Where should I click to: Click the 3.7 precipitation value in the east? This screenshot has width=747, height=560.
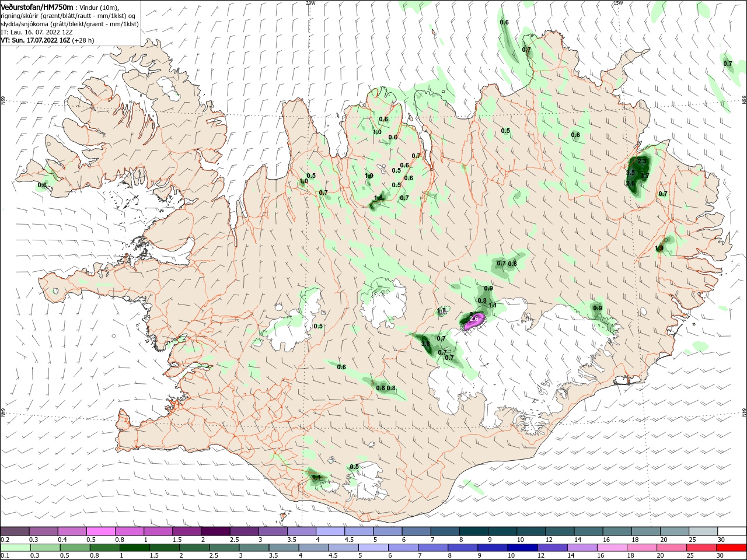[645, 176]
